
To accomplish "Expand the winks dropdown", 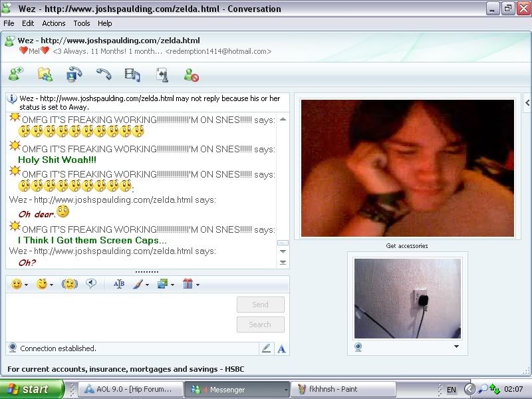I will coord(45,284).
